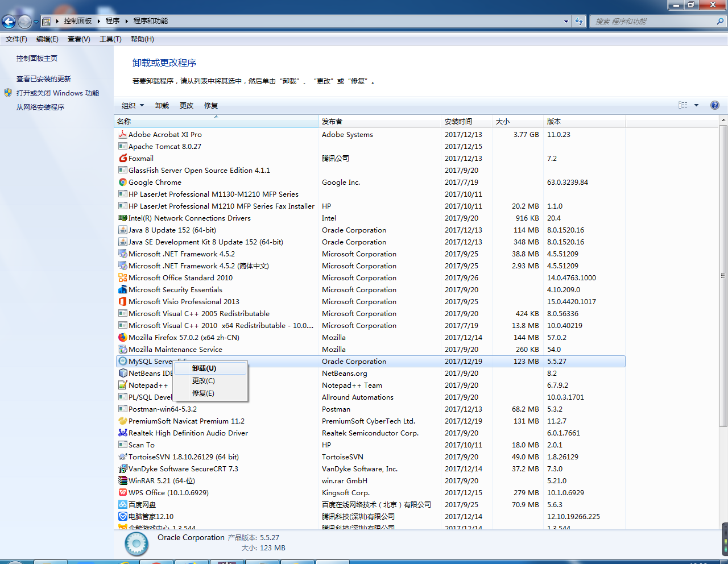Open the 编辑(E) menu
Viewport: 728px width, 564px height.
click(47, 39)
